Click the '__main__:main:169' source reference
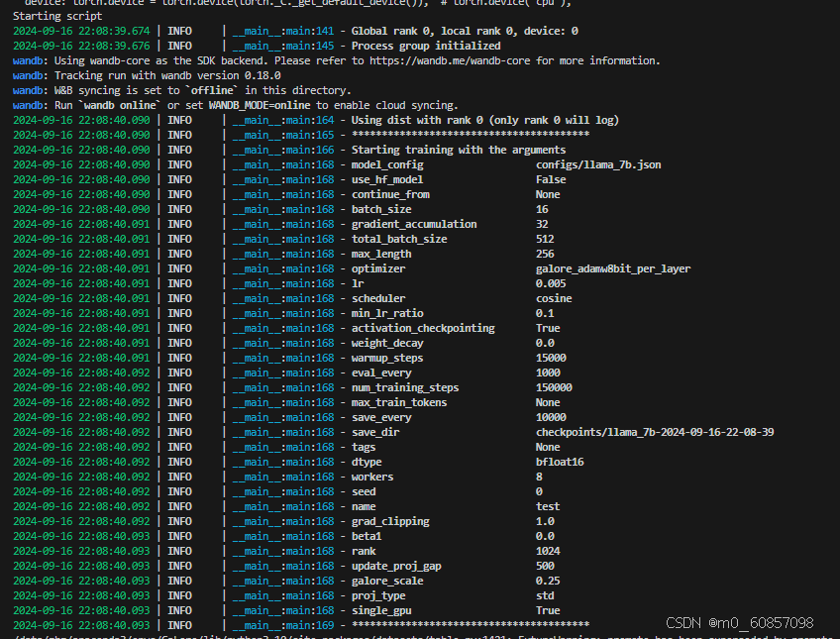 tap(283, 625)
